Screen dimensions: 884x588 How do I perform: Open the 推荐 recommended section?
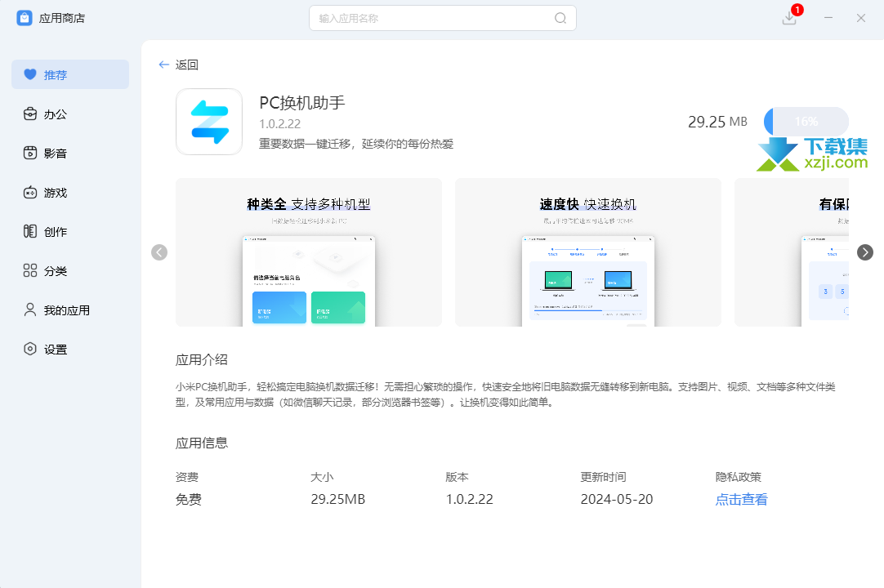(x=70, y=74)
